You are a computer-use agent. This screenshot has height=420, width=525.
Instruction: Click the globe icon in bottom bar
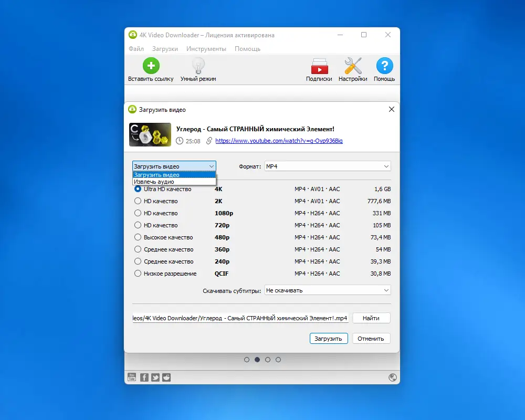point(392,377)
